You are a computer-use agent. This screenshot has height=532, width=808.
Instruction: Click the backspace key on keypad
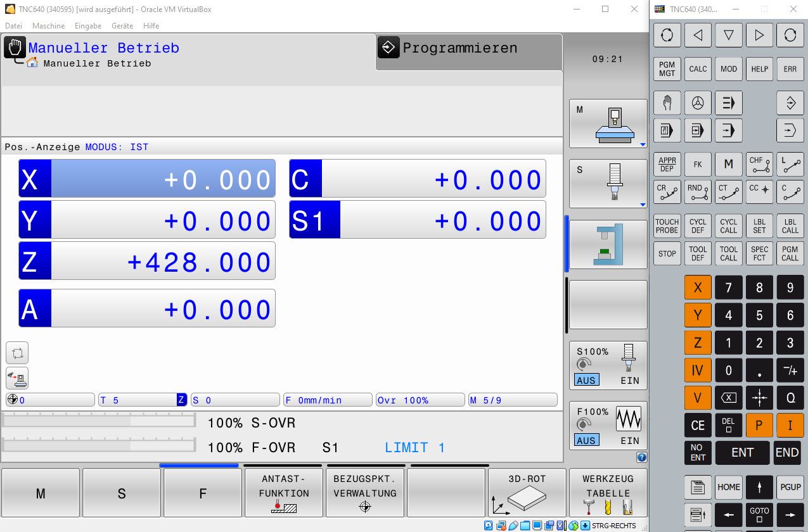(729, 398)
